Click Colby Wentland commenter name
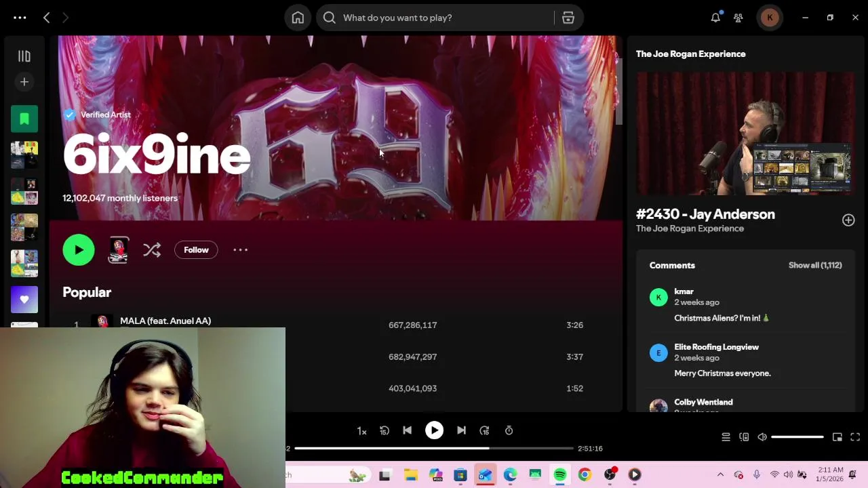Viewport: 868px width, 488px height. coord(703,402)
